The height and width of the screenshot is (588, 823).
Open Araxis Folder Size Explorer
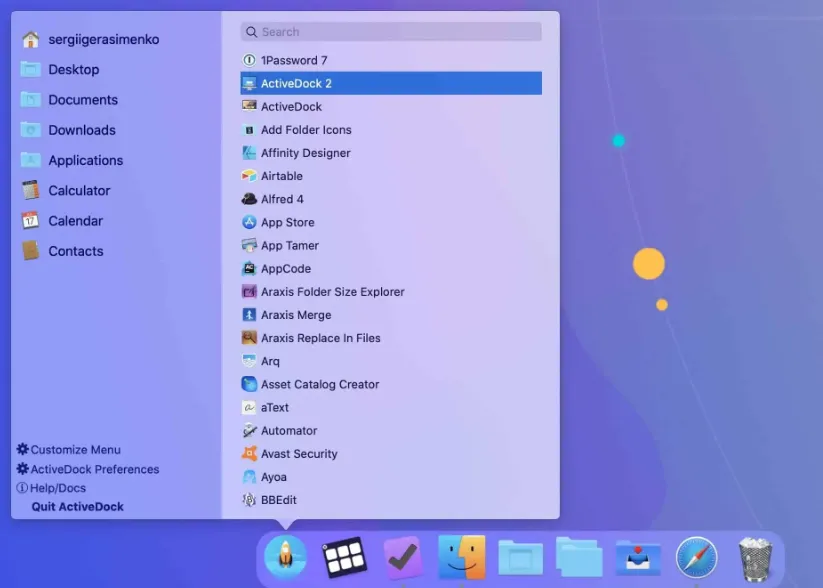pos(391,291)
